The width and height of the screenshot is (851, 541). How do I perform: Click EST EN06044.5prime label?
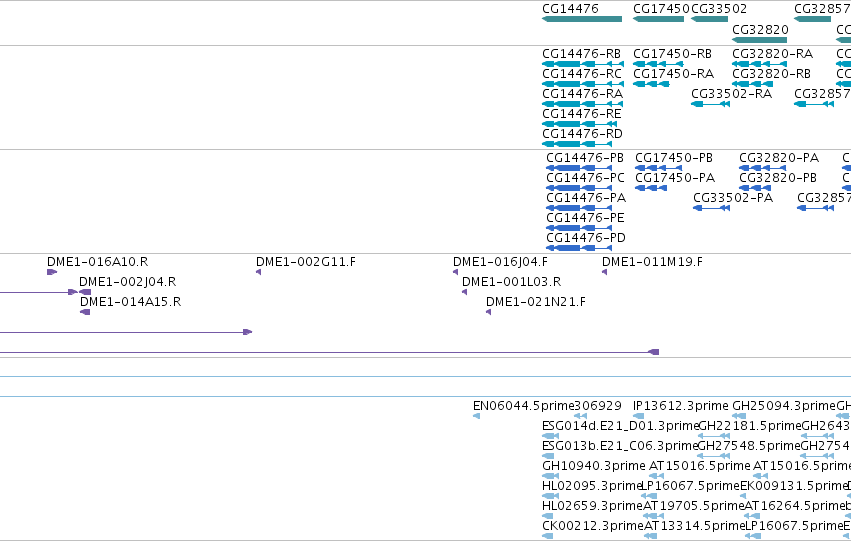pos(524,406)
